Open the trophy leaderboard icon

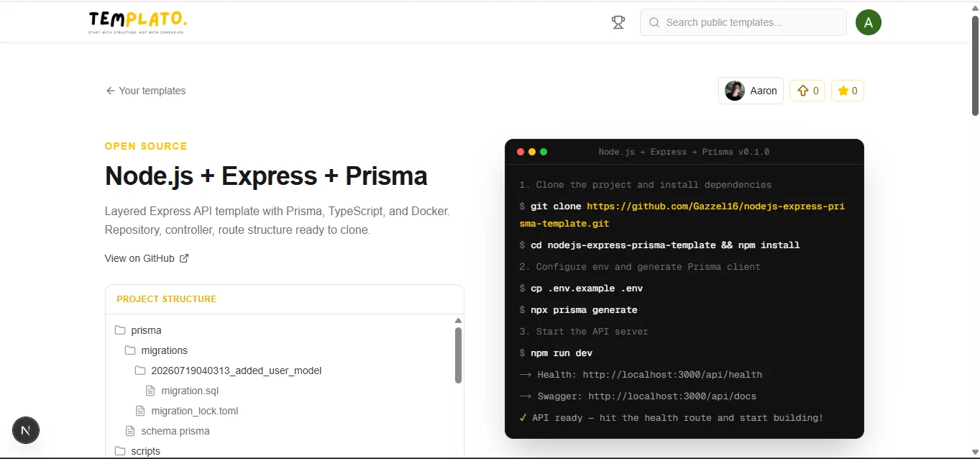pyautogui.click(x=618, y=22)
